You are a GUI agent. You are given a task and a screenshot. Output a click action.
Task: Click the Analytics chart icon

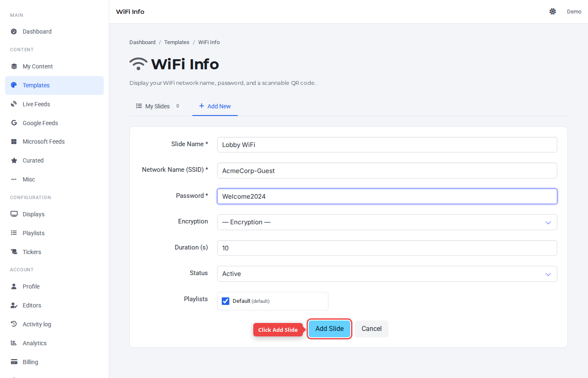tap(14, 343)
